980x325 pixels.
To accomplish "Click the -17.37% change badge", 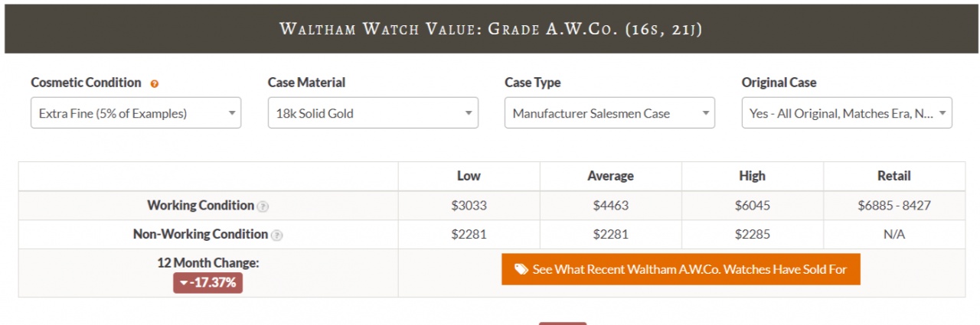I will click(x=207, y=283).
